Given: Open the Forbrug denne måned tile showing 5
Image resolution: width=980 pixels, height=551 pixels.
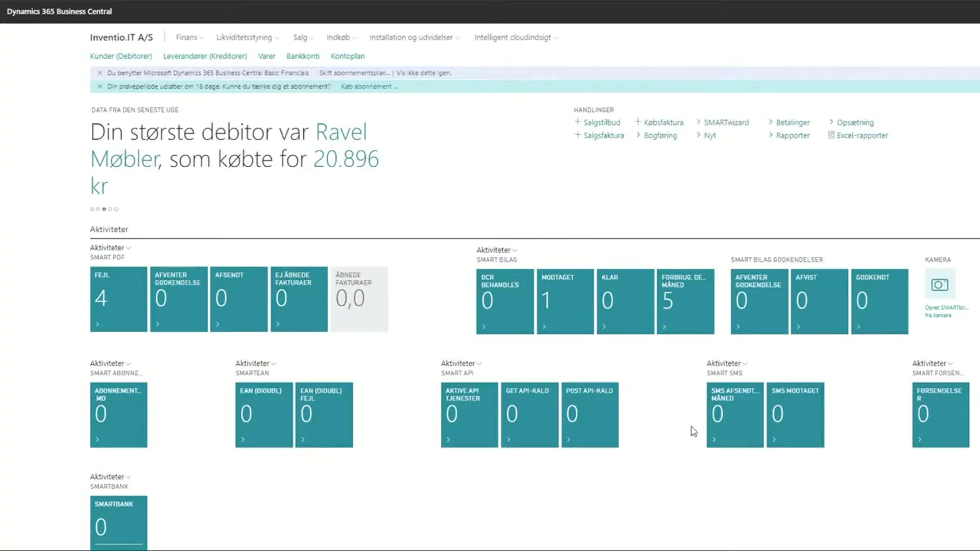Looking at the screenshot, I should (685, 302).
